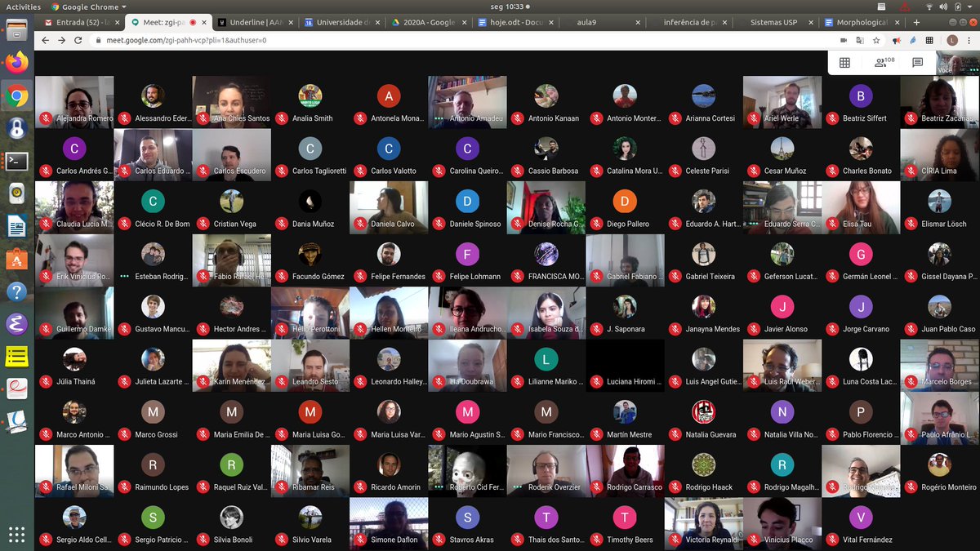The image size is (980, 551).
Task: Click Analia Smith's participant tile
Action: (310, 102)
